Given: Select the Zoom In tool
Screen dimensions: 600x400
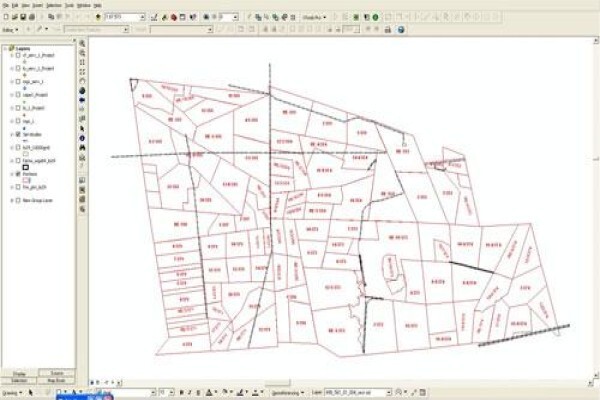Looking at the screenshot, I should click(82, 44).
